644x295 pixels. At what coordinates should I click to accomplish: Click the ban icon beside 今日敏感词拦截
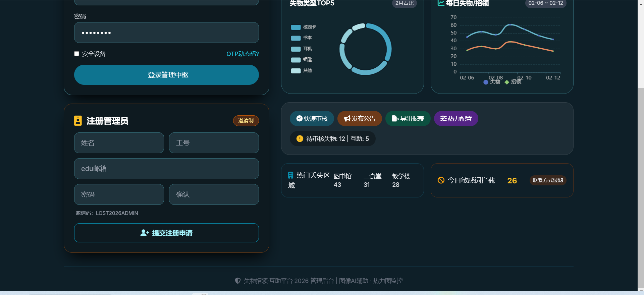click(441, 180)
